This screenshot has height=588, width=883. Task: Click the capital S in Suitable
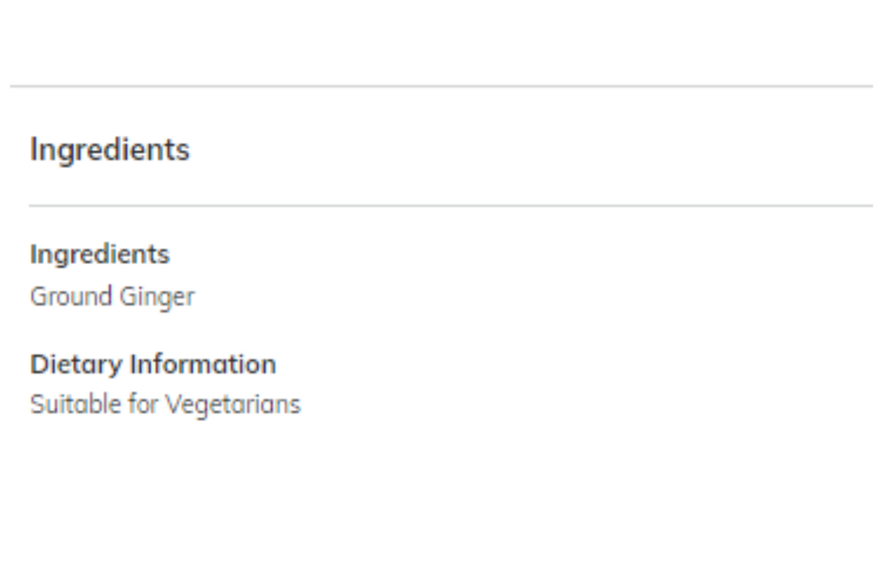37,404
